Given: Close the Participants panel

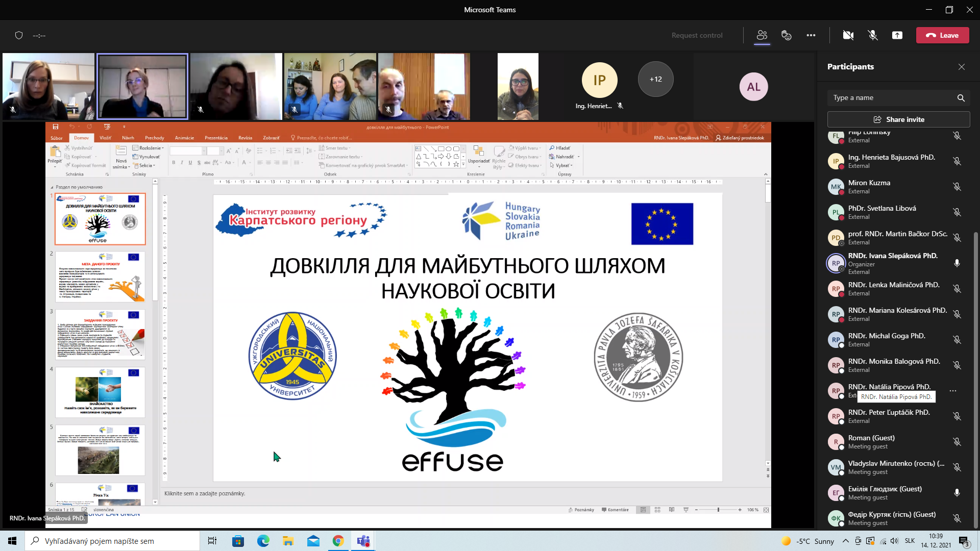Looking at the screenshot, I should click(x=961, y=67).
